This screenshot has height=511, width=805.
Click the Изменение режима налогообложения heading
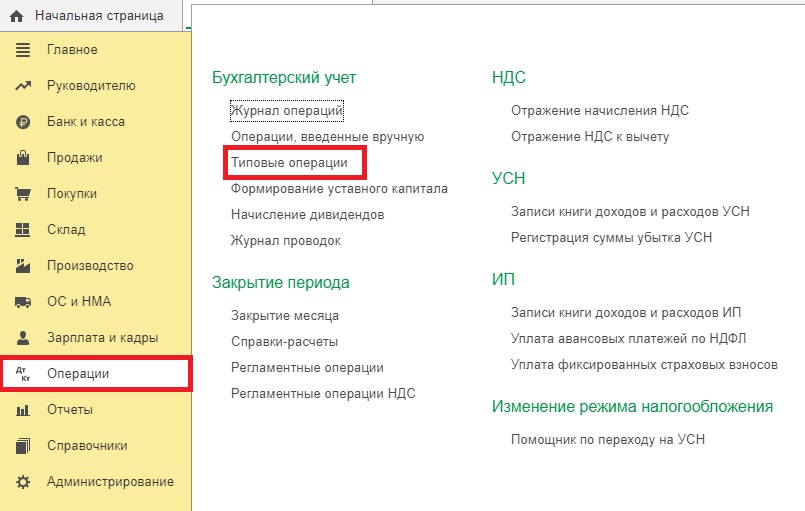coord(632,406)
